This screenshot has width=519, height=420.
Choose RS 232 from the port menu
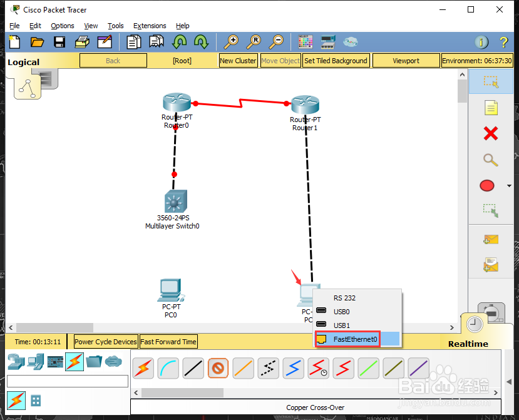(356, 298)
